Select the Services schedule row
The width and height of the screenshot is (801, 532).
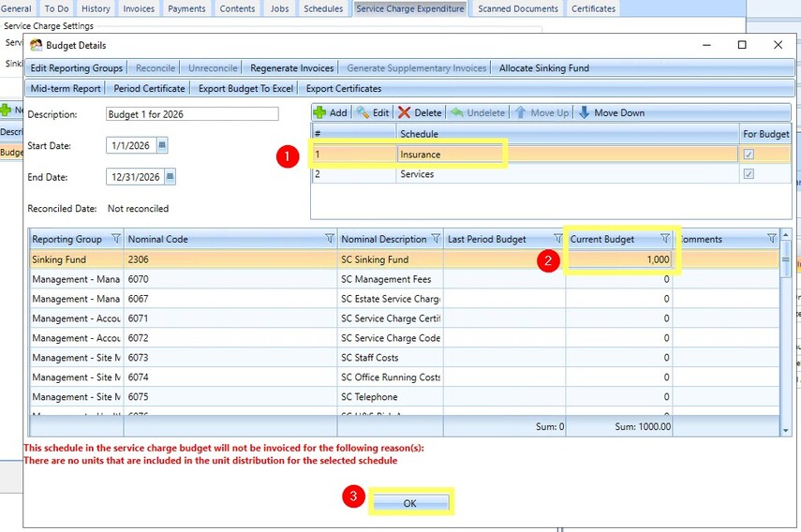[551, 174]
